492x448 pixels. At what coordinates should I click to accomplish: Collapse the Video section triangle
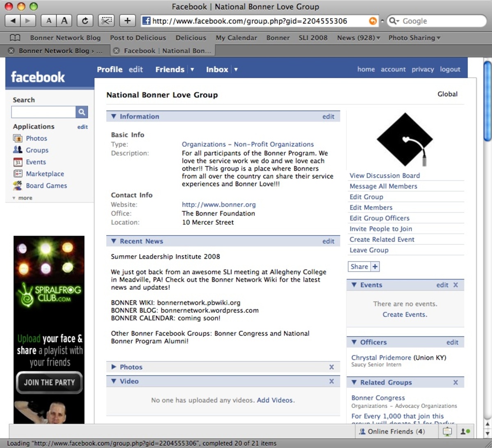(114, 381)
